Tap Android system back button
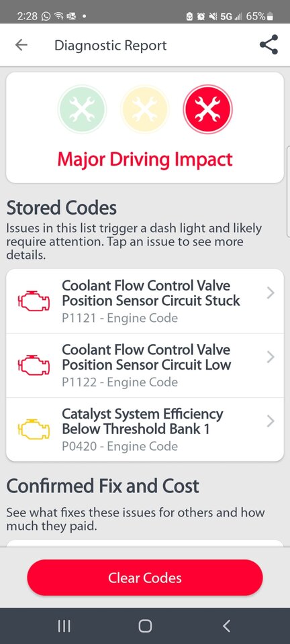290x644 pixels. (x=226, y=626)
